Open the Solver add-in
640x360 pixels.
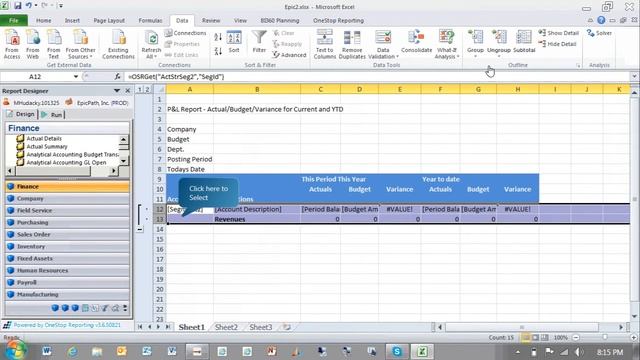tap(599, 33)
